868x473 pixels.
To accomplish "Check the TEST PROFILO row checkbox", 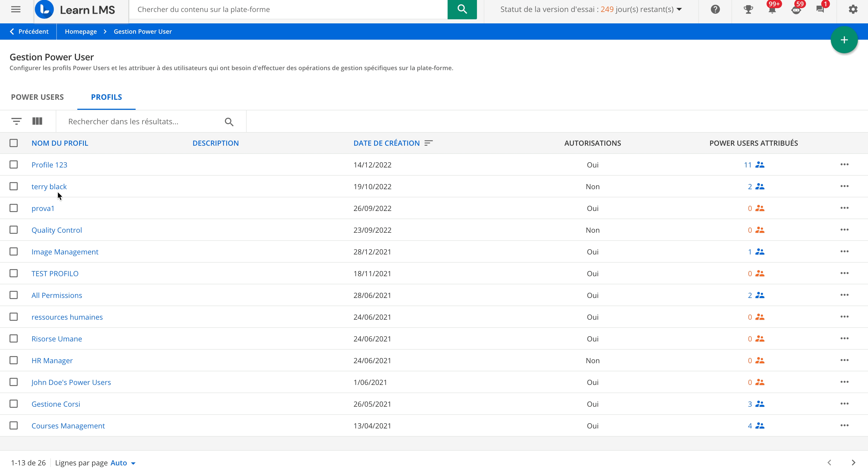I will [x=14, y=273].
